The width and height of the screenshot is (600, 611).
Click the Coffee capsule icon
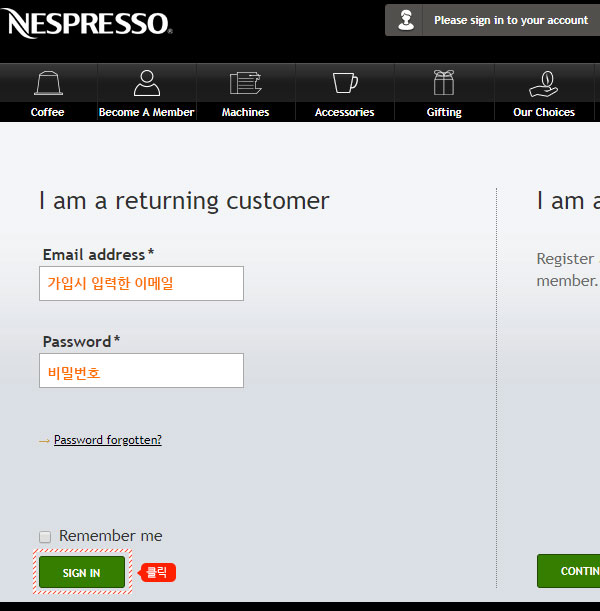click(47, 83)
